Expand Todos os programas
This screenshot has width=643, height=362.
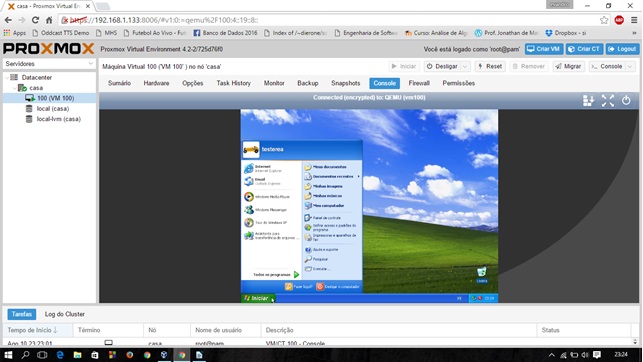(276, 275)
